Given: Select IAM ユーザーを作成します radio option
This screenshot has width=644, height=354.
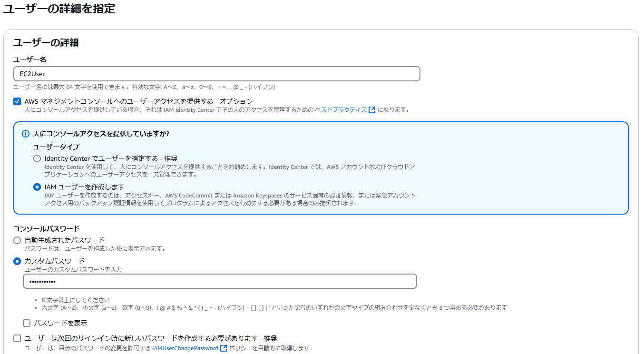Looking at the screenshot, I should (x=37, y=187).
